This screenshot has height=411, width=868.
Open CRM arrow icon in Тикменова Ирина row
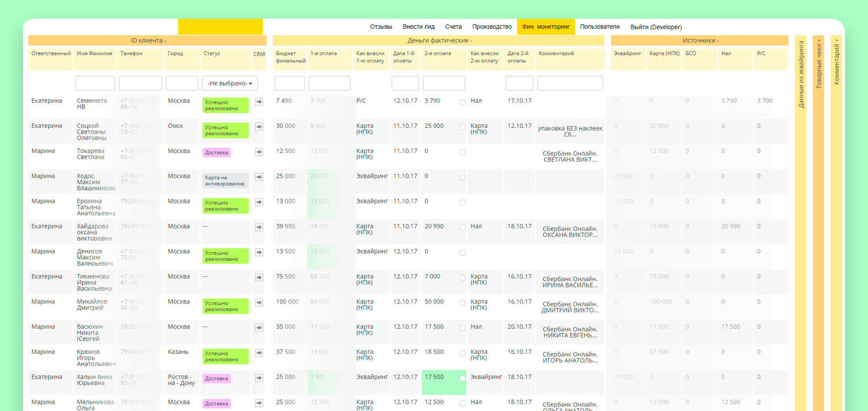[259, 277]
